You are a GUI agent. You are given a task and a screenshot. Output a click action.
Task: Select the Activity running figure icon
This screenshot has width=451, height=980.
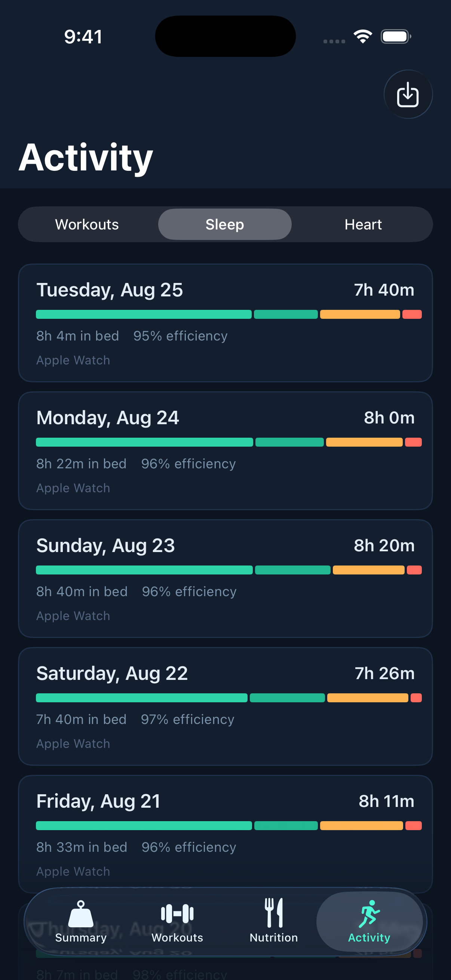point(369,914)
